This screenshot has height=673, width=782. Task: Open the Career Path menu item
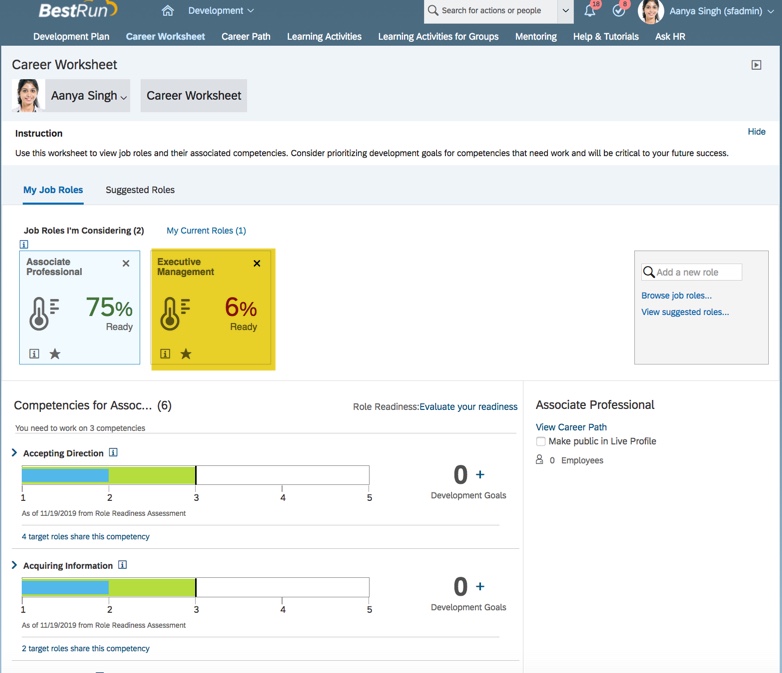click(x=246, y=36)
